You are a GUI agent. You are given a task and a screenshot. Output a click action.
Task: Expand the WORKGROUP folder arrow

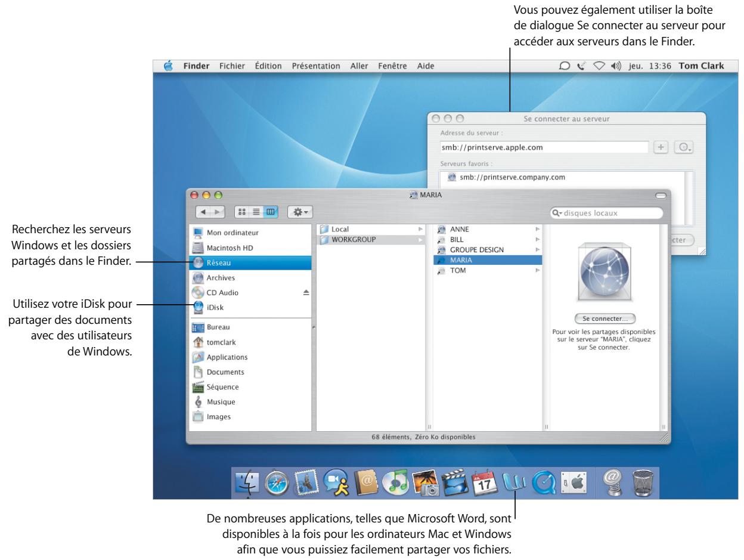[x=420, y=240]
